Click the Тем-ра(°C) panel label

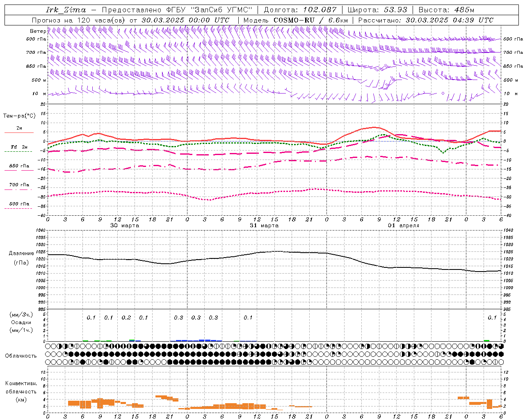tap(19, 116)
